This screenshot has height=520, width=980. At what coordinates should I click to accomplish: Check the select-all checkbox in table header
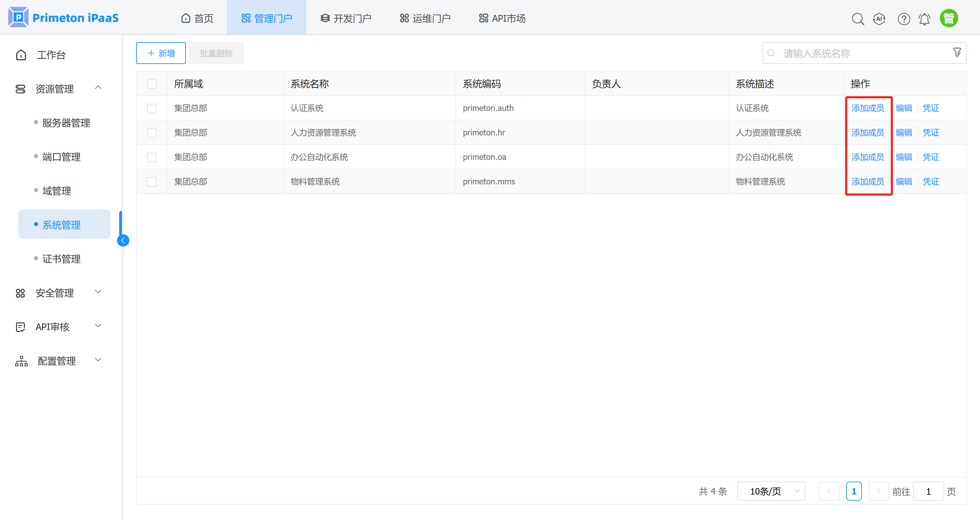pos(152,84)
